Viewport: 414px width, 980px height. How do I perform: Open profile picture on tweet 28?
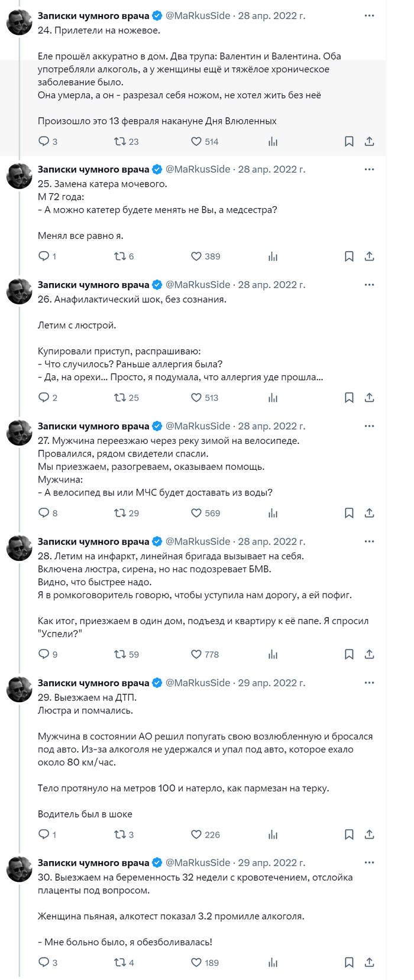coord(20,549)
